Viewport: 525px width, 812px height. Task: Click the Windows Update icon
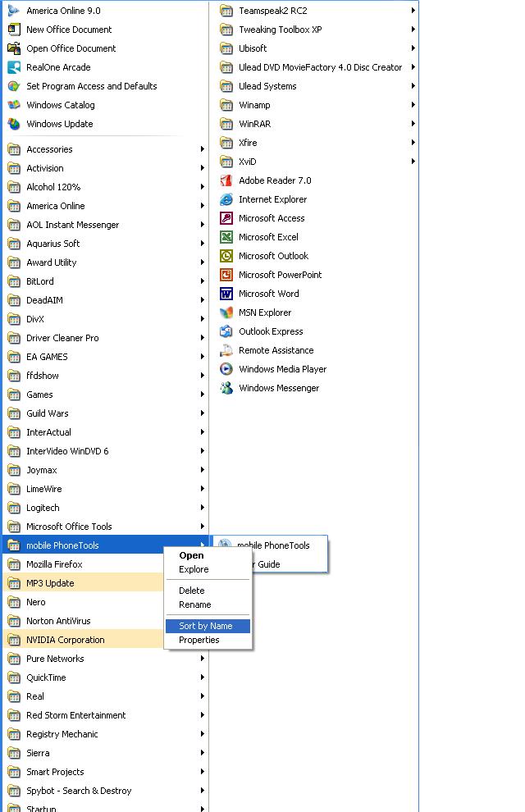coord(14,124)
